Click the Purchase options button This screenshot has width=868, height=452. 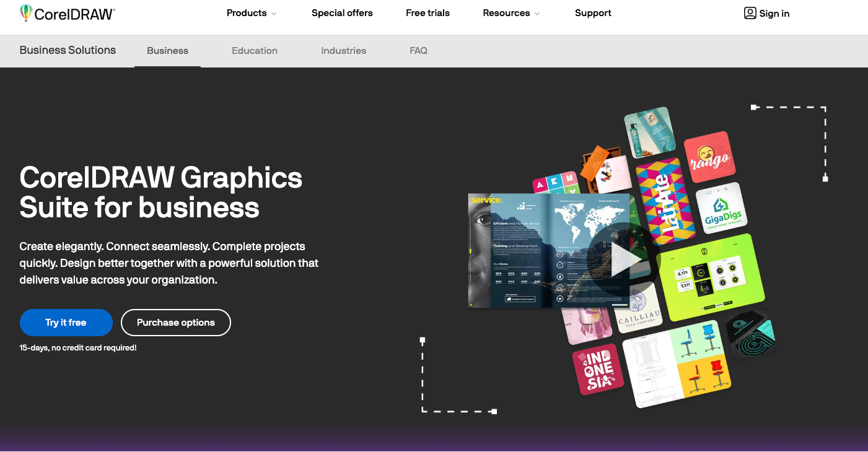point(176,323)
